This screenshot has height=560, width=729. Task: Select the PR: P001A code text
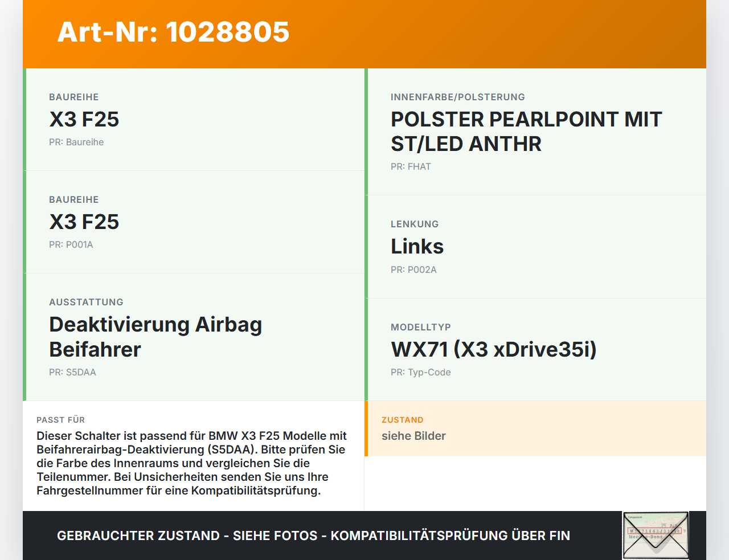tap(71, 245)
